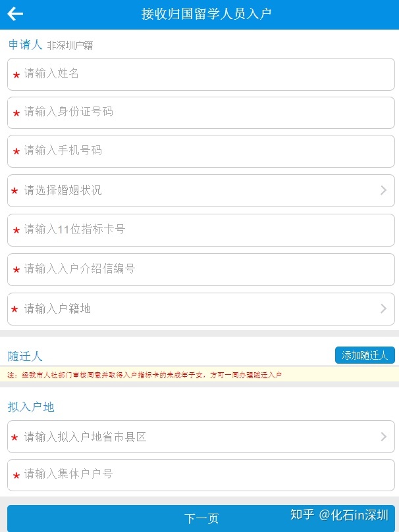Focus the ID number field 请输入身份证号码
This screenshot has height=532, width=399.
coord(201,112)
